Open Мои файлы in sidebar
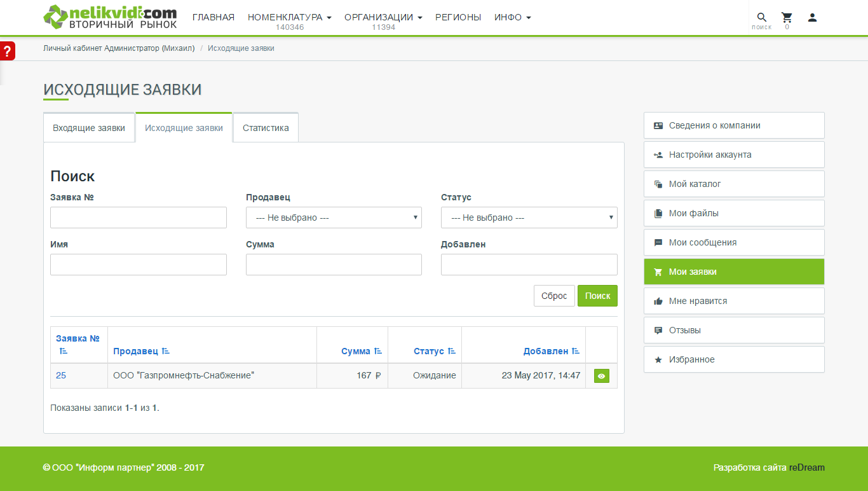868x491 pixels. click(734, 213)
